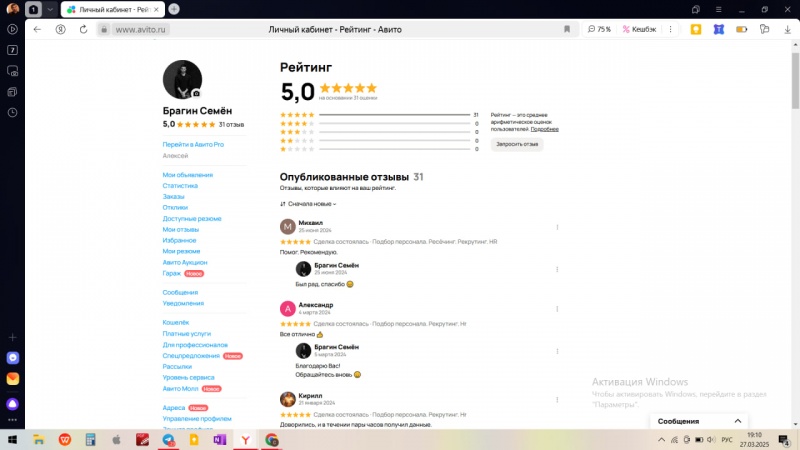Viewport: 800px width, 450px height.
Task: Open the 75% reviews counter in address bar
Action: pyautogui.click(x=599, y=30)
